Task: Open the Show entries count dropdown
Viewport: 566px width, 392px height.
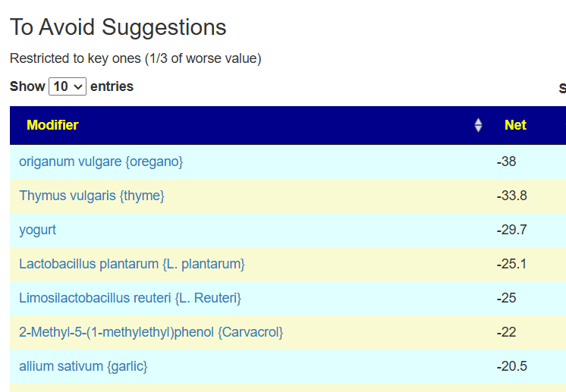Action: click(68, 86)
